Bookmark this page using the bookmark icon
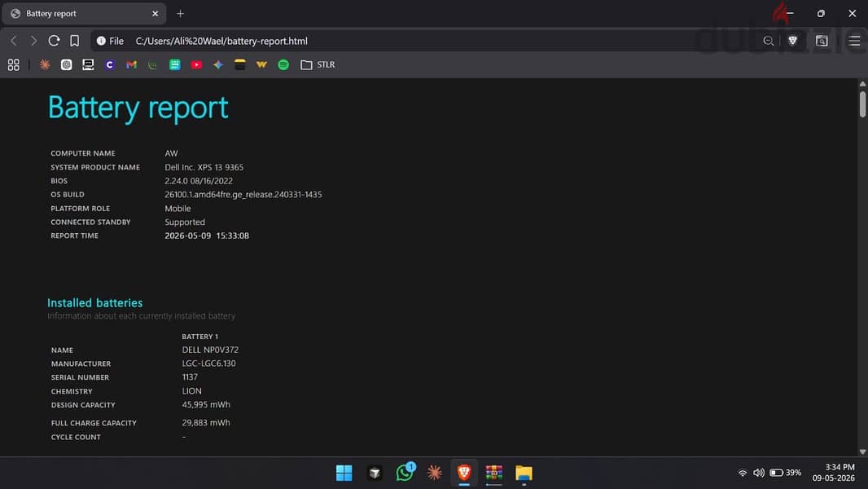The width and height of the screenshot is (868, 489). (x=74, y=41)
